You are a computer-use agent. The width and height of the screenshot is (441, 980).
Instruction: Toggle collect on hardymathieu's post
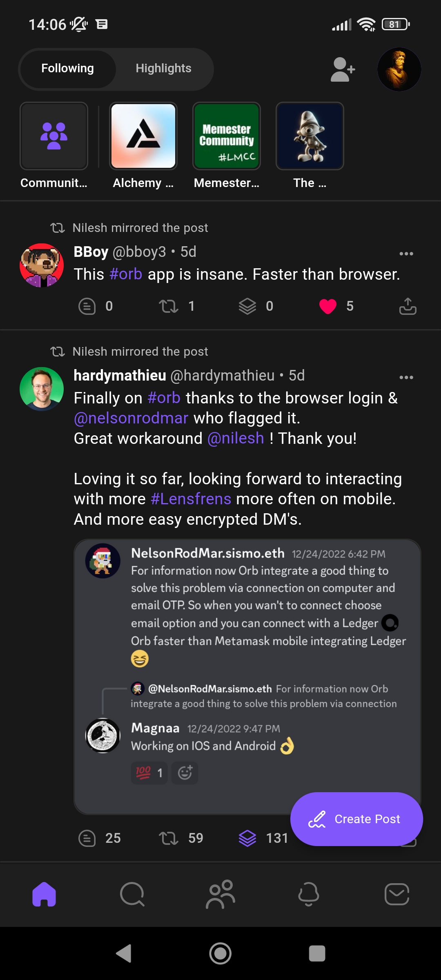(x=247, y=838)
